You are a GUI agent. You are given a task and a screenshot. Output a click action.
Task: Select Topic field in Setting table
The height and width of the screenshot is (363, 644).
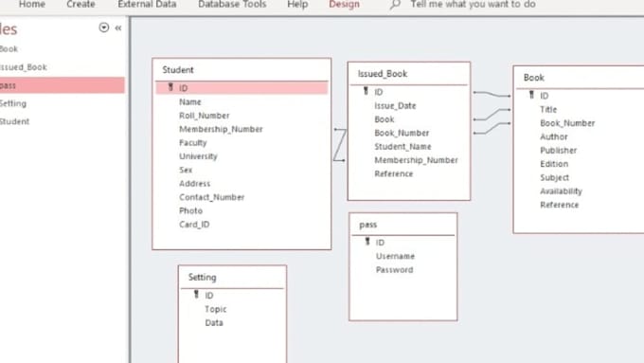click(216, 309)
